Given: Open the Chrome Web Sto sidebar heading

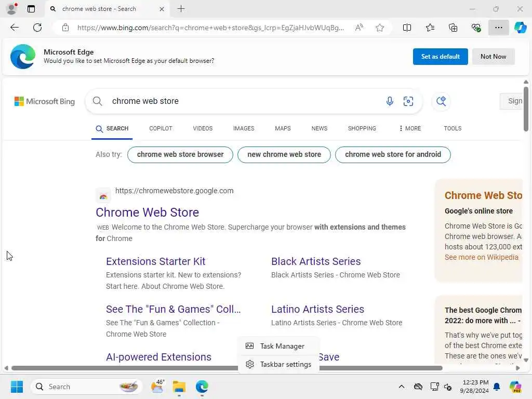Looking at the screenshot, I should tap(484, 196).
